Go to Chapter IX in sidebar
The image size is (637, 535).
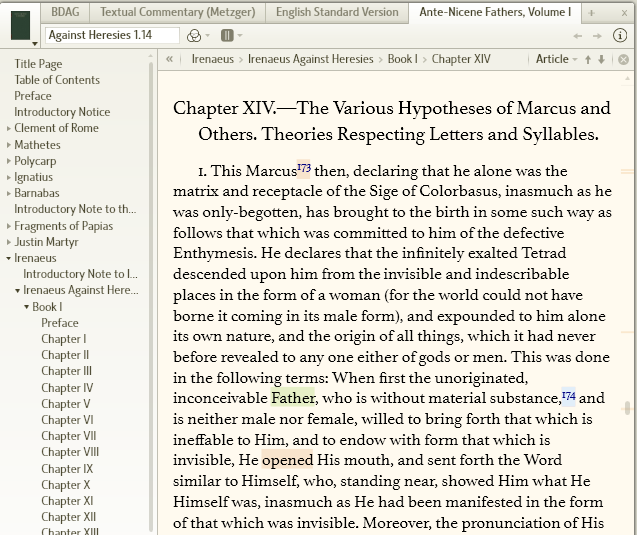pyautogui.click(x=67, y=468)
